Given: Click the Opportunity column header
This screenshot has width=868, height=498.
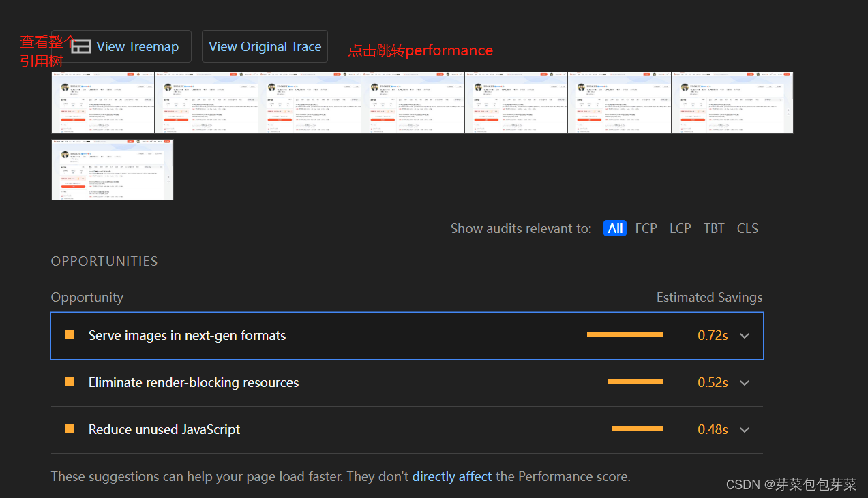Looking at the screenshot, I should tap(87, 297).
